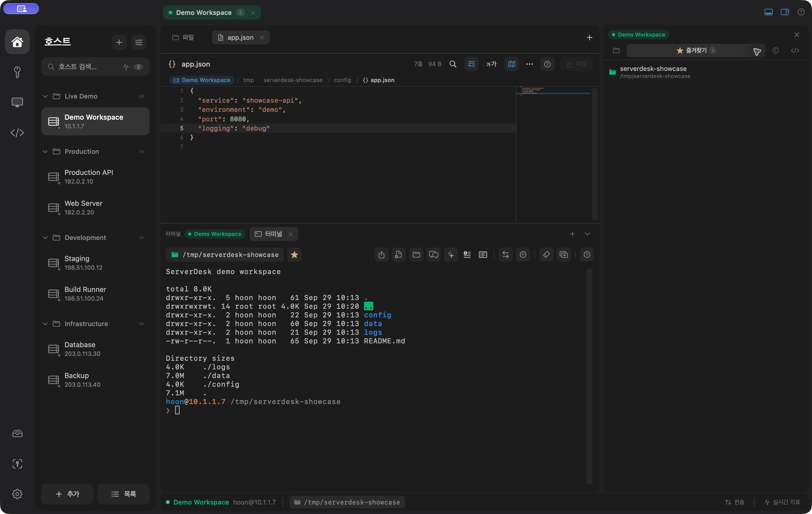This screenshot has height=514, width=812.
Task: Select the 터미널 tab in the terminal panel
Action: click(273, 234)
